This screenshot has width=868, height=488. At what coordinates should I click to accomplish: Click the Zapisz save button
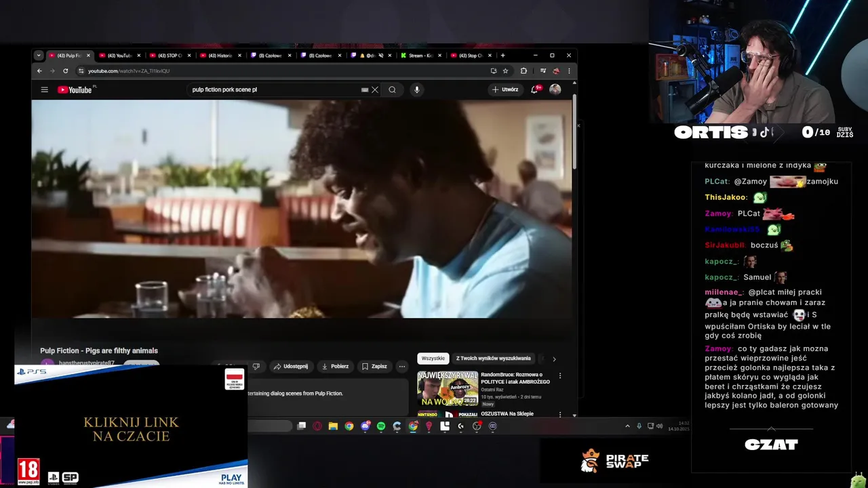374,367
